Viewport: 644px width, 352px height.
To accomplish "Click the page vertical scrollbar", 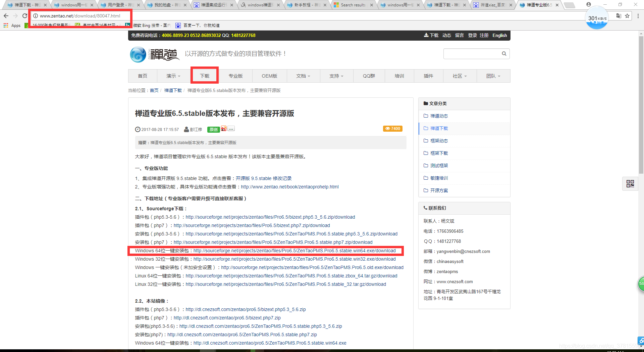I will point(641,104).
